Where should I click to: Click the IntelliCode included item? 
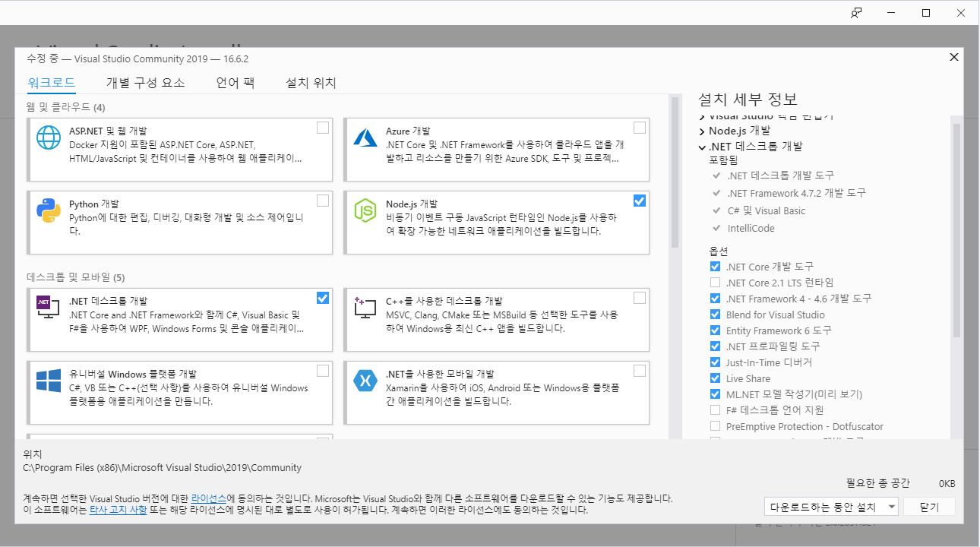pos(751,228)
